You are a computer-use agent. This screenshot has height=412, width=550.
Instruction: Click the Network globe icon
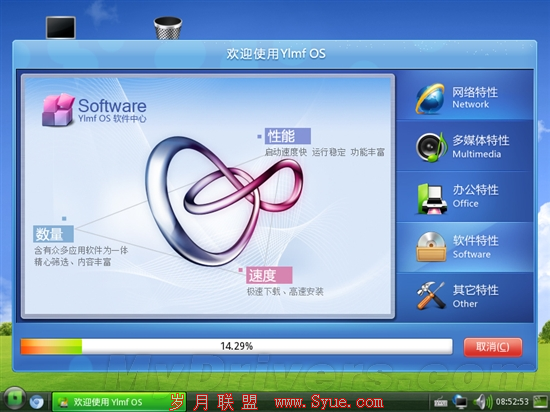pyautogui.click(x=430, y=99)
